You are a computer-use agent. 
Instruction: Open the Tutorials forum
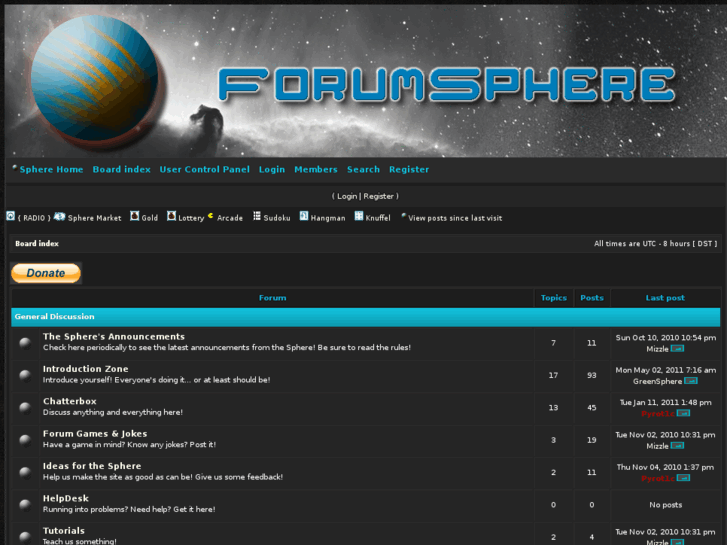click(64, 531)
